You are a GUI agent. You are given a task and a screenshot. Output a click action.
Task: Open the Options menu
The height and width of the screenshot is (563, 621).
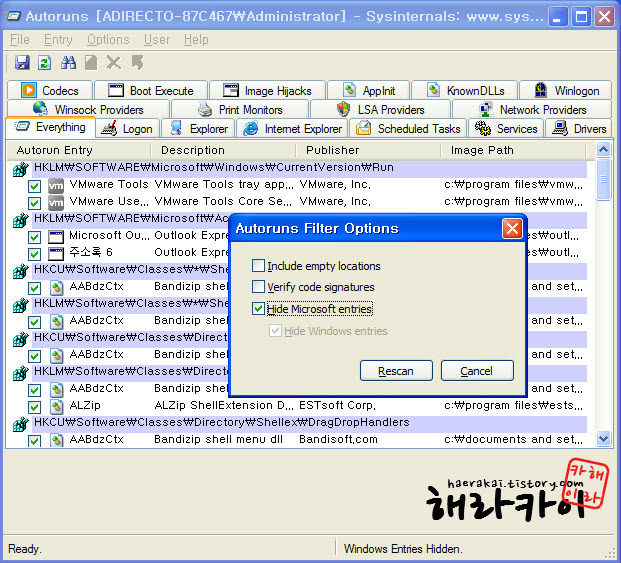108,40
